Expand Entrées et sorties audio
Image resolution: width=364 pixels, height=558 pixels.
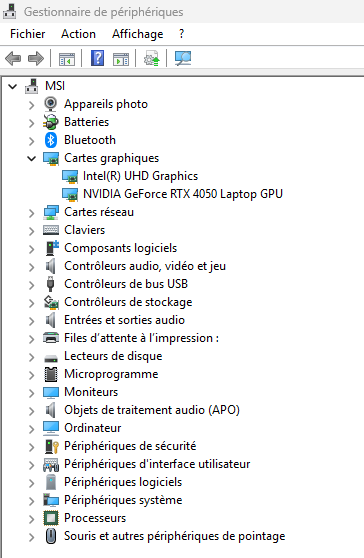point(32,321)
